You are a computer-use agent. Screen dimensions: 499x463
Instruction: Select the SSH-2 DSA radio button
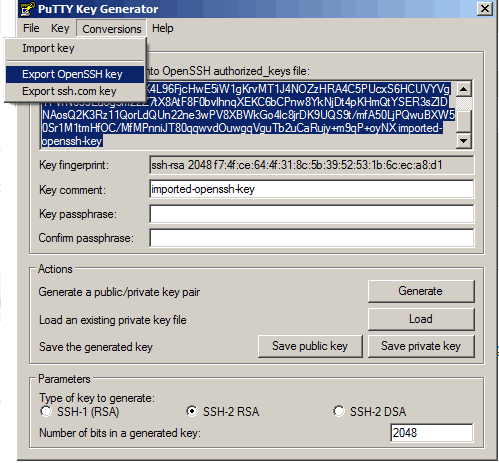click(x=339, y=411)
